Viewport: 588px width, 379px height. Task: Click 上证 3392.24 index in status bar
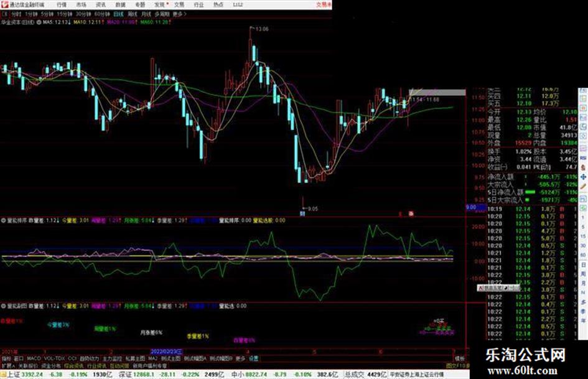point(25,375)
